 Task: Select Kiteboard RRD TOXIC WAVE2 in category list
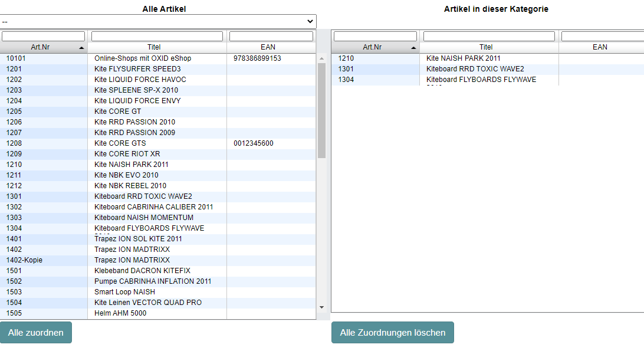pos(488,69)
